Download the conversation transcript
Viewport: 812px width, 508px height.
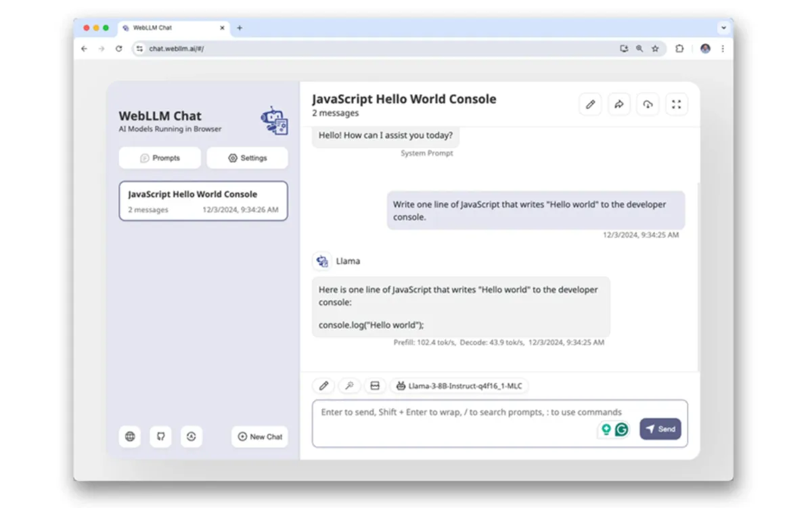(x=648, y=104)
